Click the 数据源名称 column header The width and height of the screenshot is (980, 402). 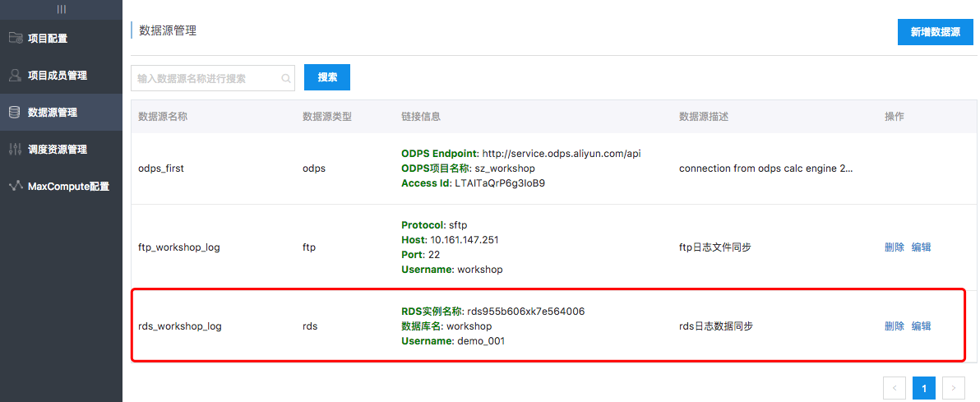pyautogui.click(x=163, y=116)
